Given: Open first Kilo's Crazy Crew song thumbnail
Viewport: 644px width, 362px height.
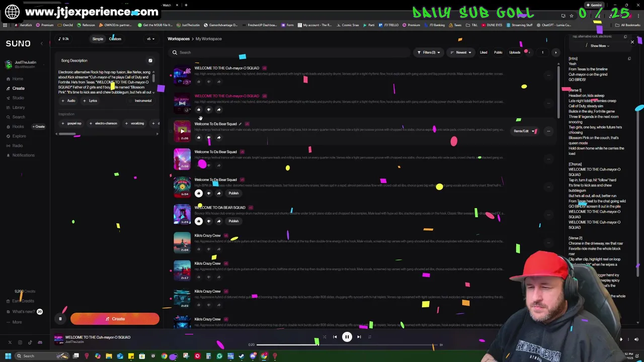Looking at the screenshot, I should 182,243.
